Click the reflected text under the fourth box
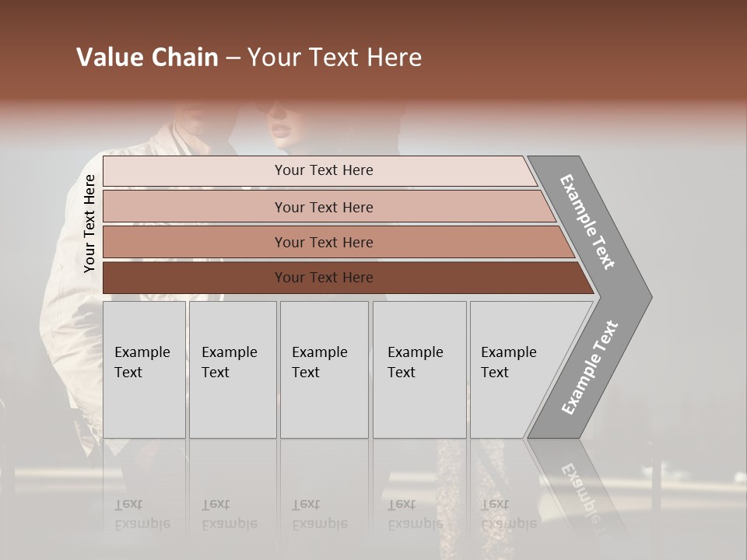 (x=415, y=515)
